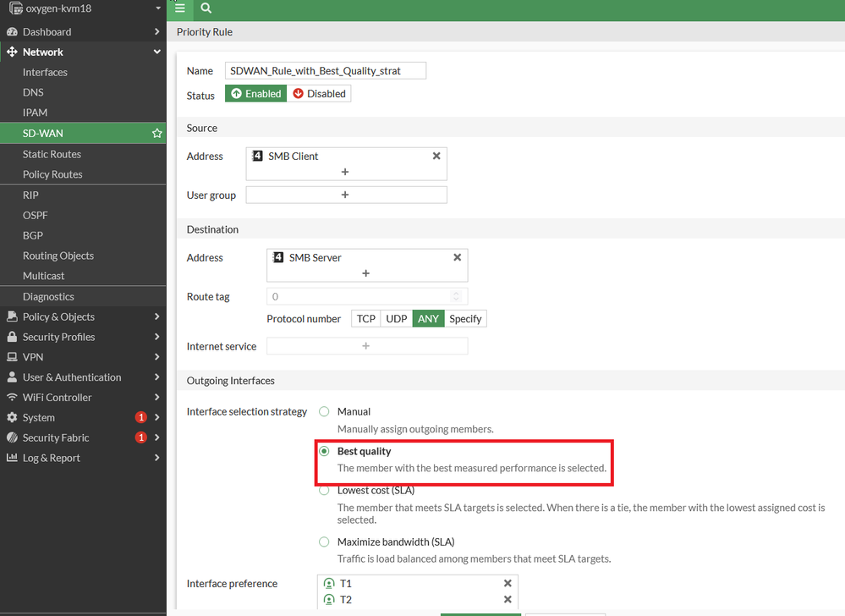Viewport: 845px width, 616px height.
Task: Open SD-WAN menu item
Action: (83, 133)
